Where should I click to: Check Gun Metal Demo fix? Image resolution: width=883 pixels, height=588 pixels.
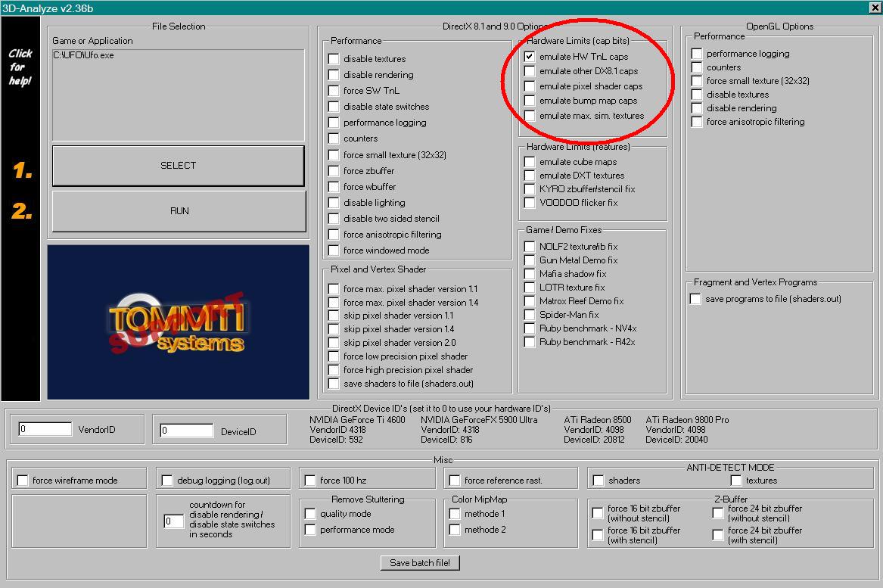[530, 260]
